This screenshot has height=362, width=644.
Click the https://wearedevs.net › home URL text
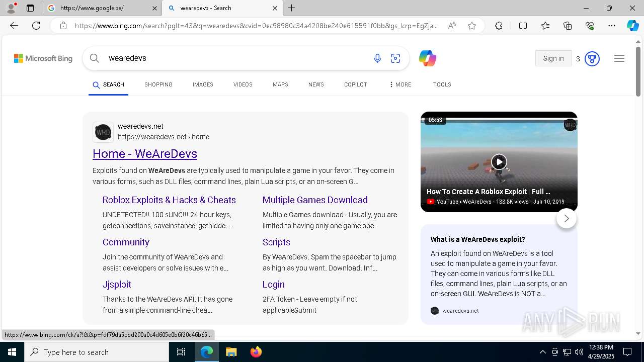(164, 137)
